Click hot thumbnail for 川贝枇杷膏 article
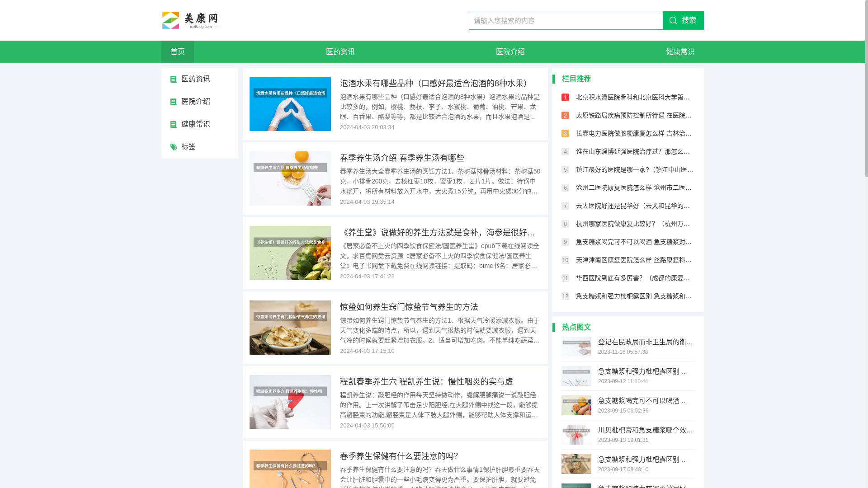Screen dimensions: 868x488 (576, 435)
